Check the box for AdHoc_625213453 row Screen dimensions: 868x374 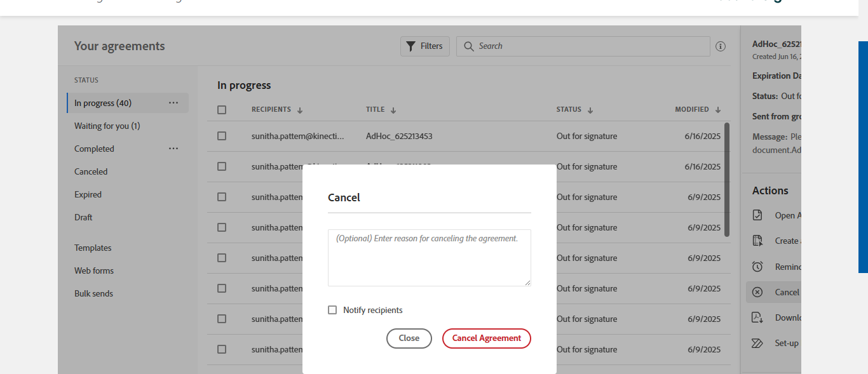coord(222,136)
